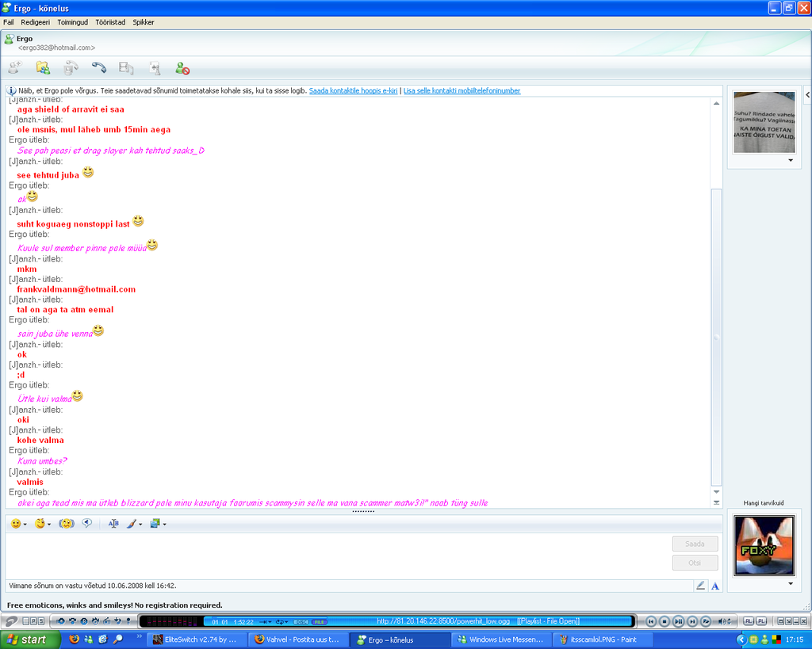812x649 pixels.
Task: Open the emoticon dropdown arrow beside the smiley
Action: [25, 524]
